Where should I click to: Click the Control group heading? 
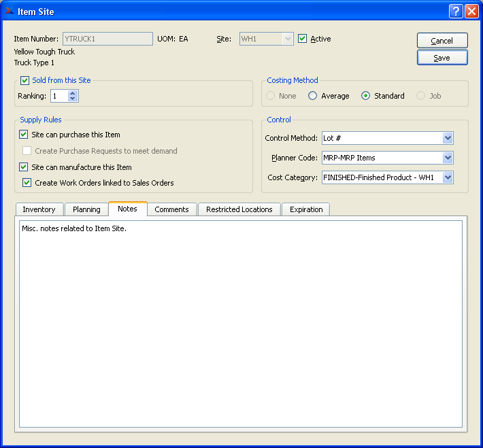pyautogui.click(x=279, y=120)
